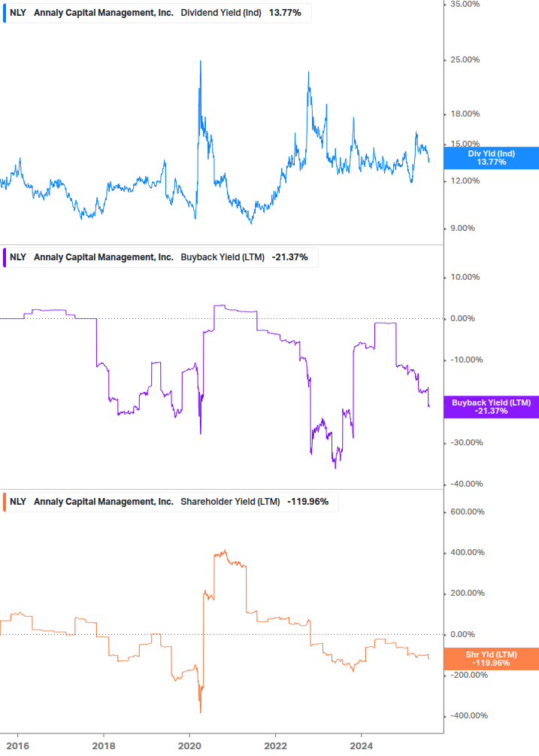
Task: Click the -30.00% axis label in the buyback panel
Action: click(466, 443)
